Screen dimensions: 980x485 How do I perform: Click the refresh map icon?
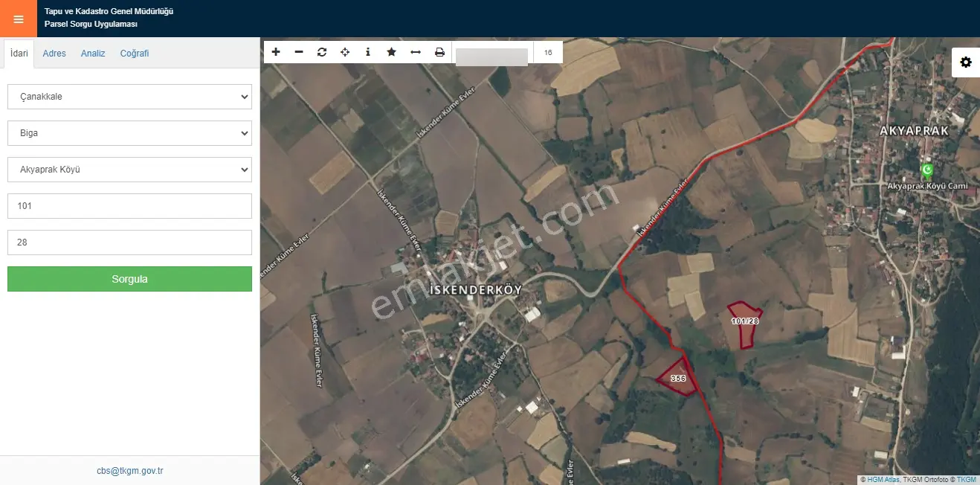(x=322, y=52)
